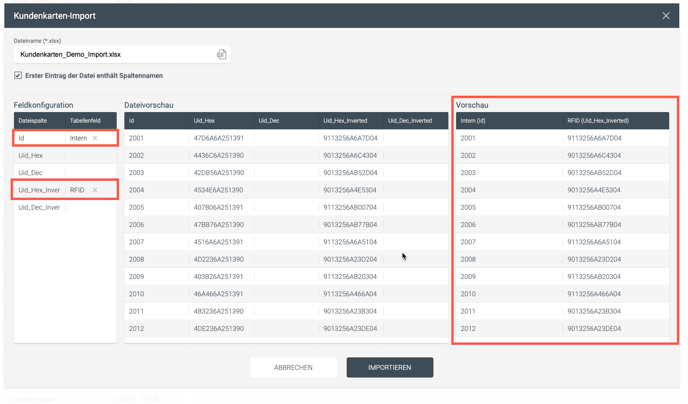Open Tabellenfeld selector for Uid_Dec row

[x=91, y=173]
